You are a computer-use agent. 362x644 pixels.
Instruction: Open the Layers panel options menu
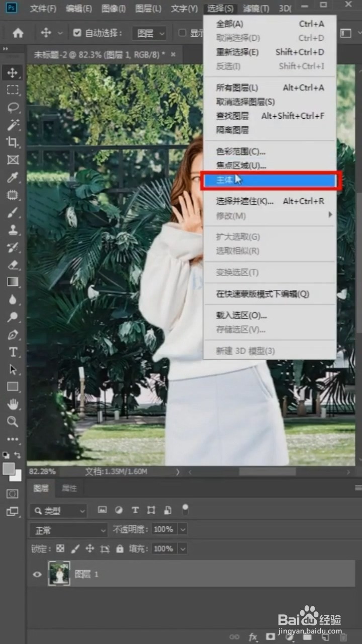(358, 488)
